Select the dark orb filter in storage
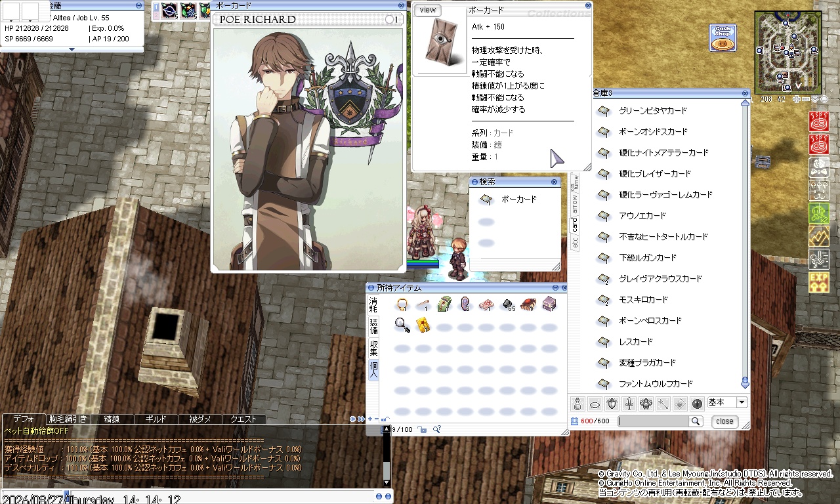The width and height of the screenshot is (840, 504). (697, 403)
